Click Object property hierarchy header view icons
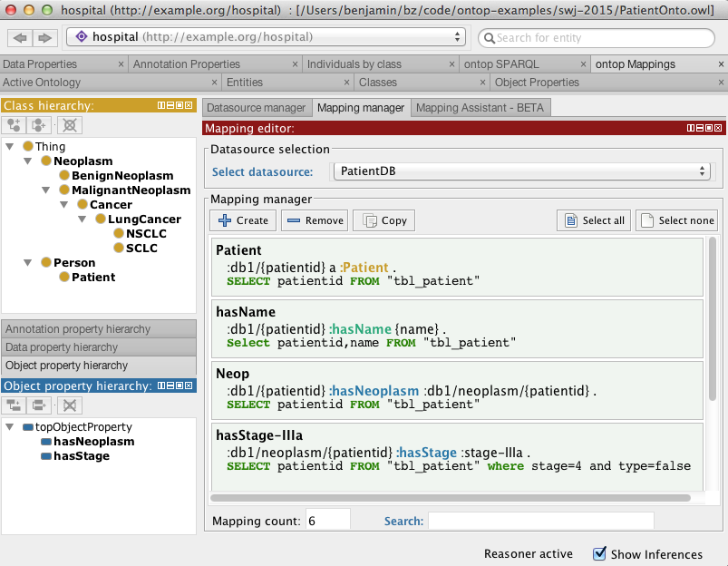728x566 pixels. tap(175, 385)
